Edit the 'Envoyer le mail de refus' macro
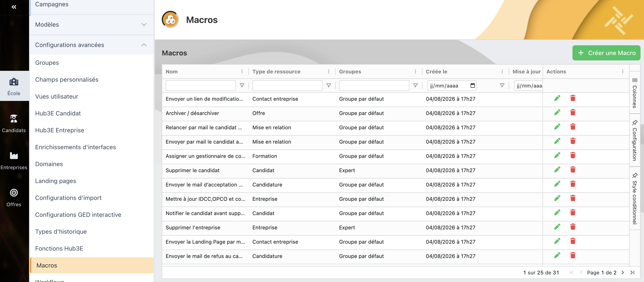 557,256
